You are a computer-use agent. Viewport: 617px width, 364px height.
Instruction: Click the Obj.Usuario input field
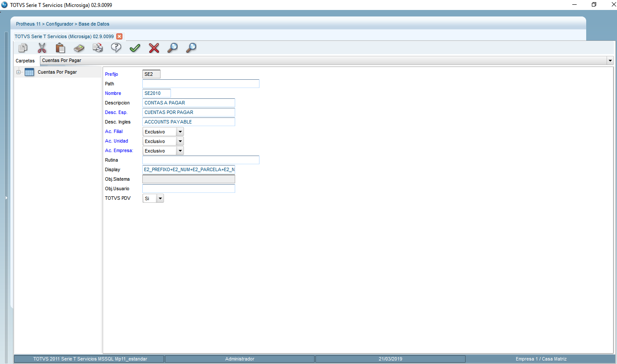pyautogui.click(x=189, y=188)
